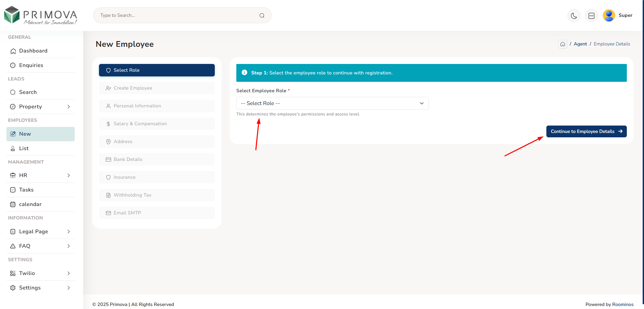644x309 pixels.
Task: Go to the employee List page
Action: [24, 148]
